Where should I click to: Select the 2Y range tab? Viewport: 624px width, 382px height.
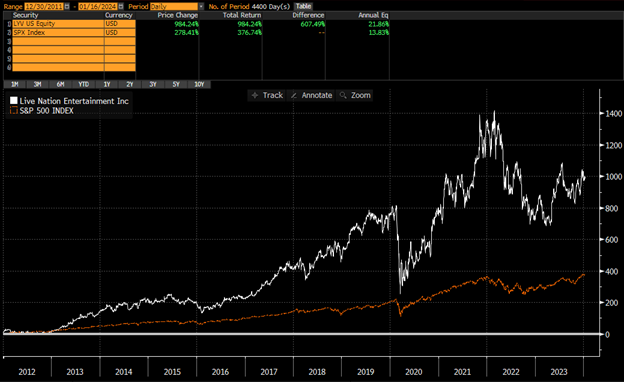click(x=130, y=84)
